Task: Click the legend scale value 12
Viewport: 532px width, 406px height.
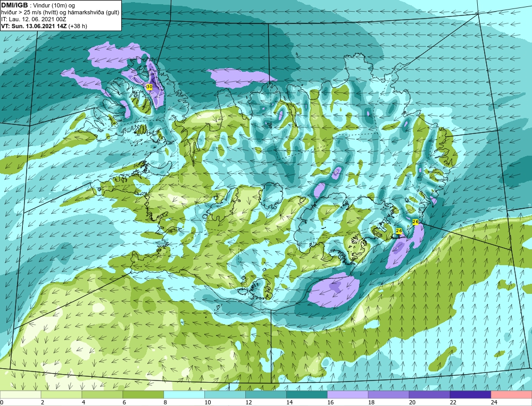Action: (248, 402)
